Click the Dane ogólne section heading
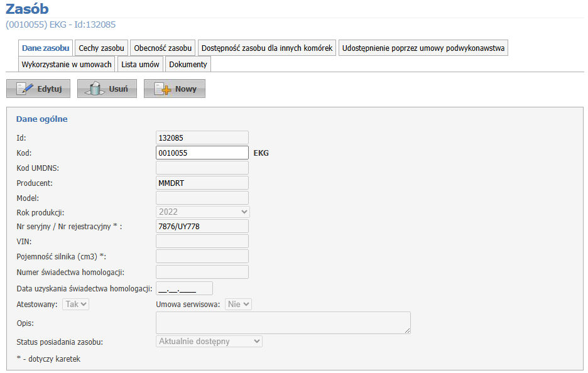588x373 pixels. [x=41, y=119]
